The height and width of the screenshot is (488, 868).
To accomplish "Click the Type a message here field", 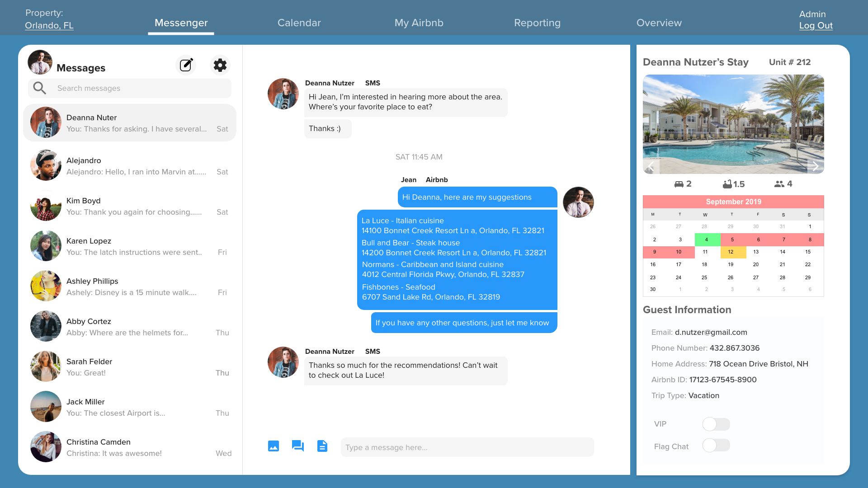I will pos(467,447).
